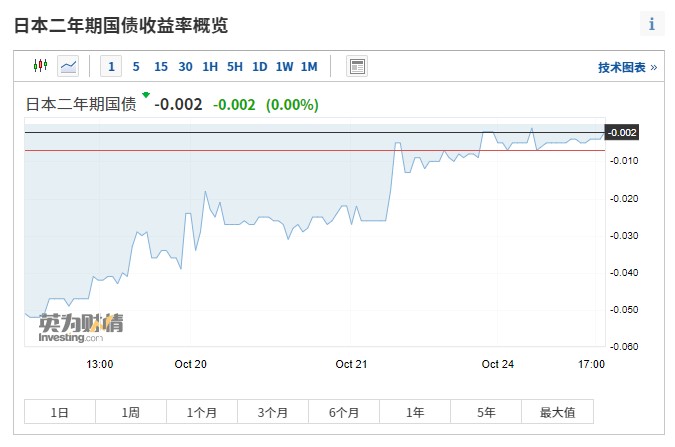Set interval to 1M
Viewport: 675px width, 447px height.
(309, 67)
